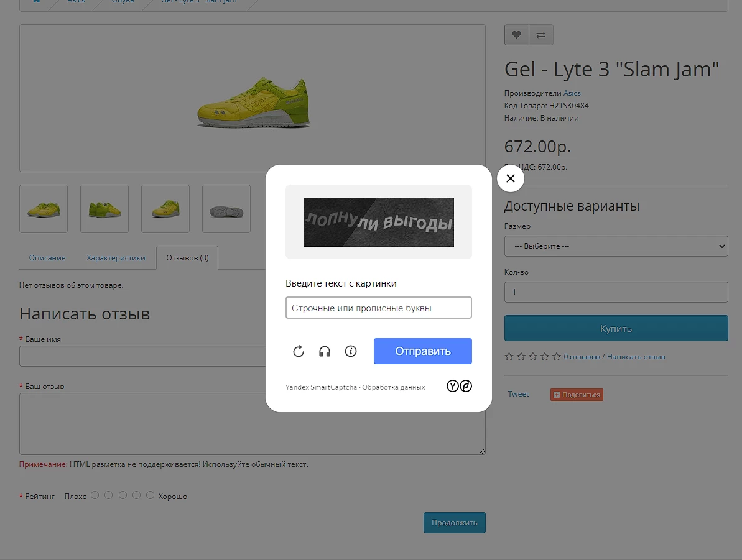Focus the captcha text input field
742x560 pixels.
tap(379, 308)
